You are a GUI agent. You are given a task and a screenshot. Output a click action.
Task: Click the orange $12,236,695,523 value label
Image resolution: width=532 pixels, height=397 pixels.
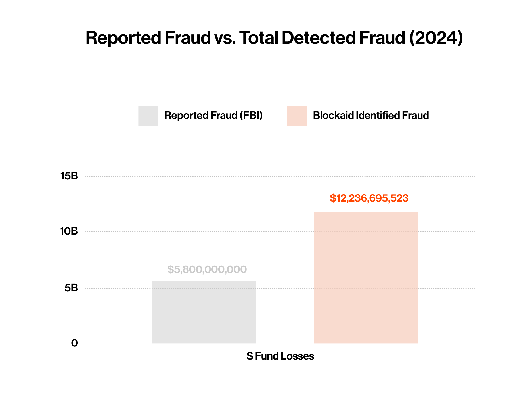[x=369, y=198]
